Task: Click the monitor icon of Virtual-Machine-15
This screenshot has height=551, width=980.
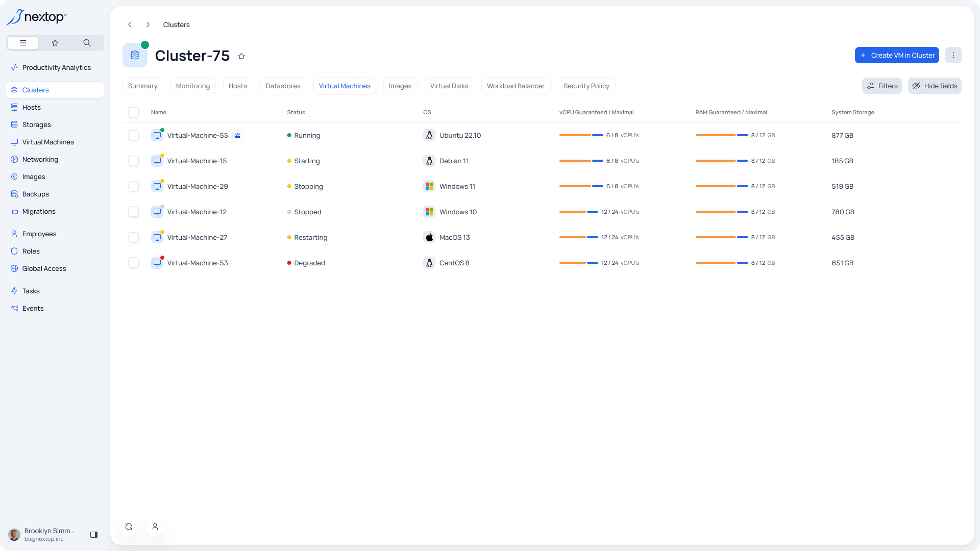Action: (x=157, y=161)
